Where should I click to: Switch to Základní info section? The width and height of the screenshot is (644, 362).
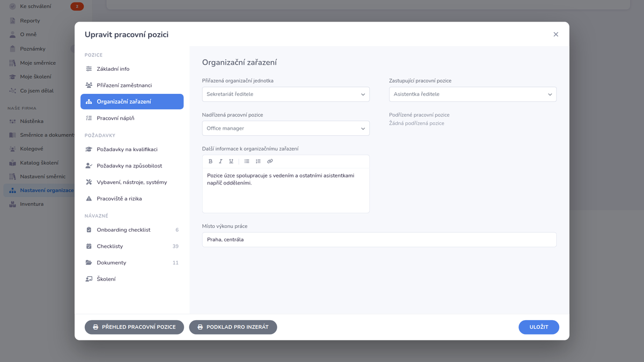click(x=132, y=69)
